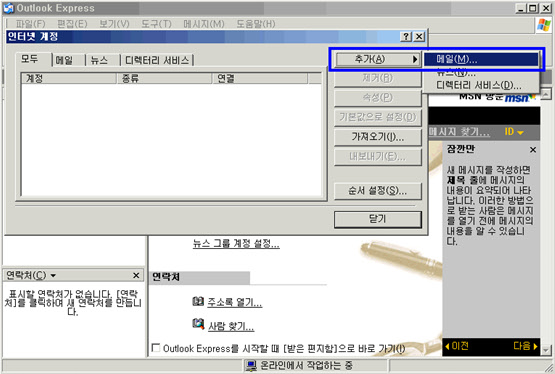Click the help question mark in dialog title
The image size is (555, 374).
406,36
